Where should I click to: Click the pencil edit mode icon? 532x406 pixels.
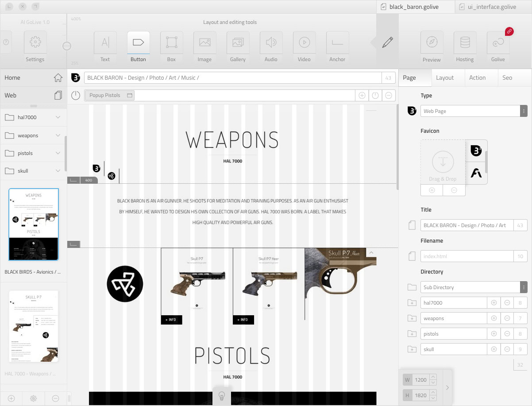tap(387, 43)
